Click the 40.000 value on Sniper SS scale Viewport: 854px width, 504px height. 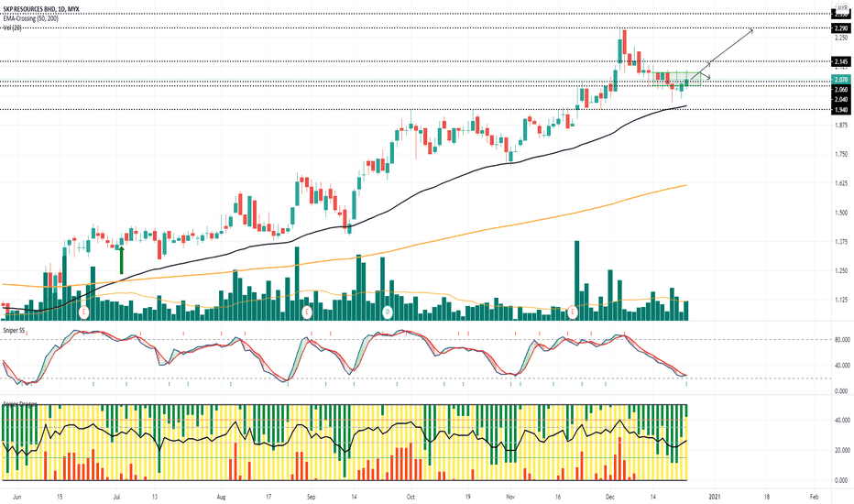841,366
